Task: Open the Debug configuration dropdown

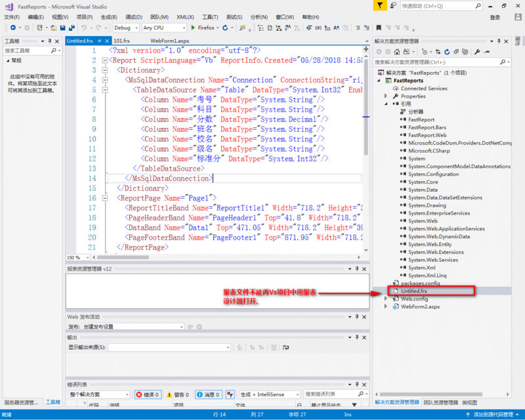Action: pyautogui.click(x=126, y=28)
